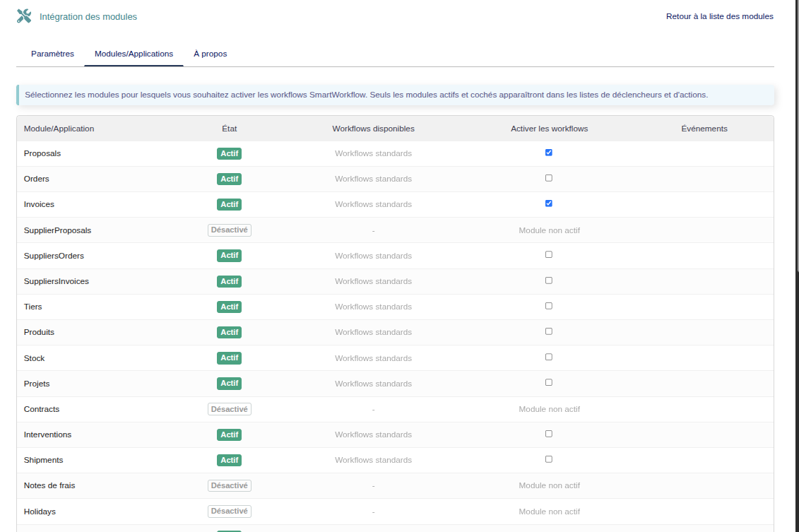Screen dimensions: 799x532
Task: Disable workflows for the Invoices module
Action: pos(549,203)
